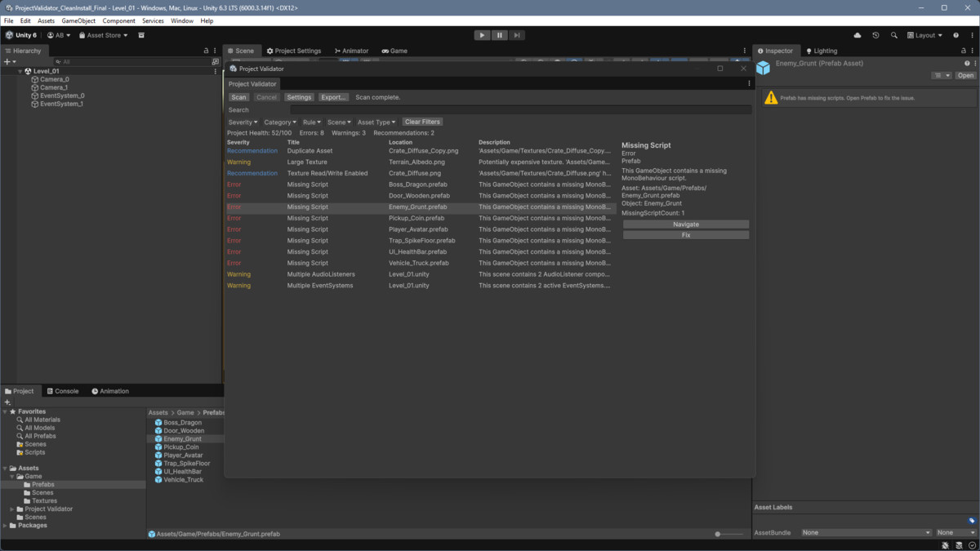Open the Help icon in top toolbar
Screen dimensions: 980x551
956,35
